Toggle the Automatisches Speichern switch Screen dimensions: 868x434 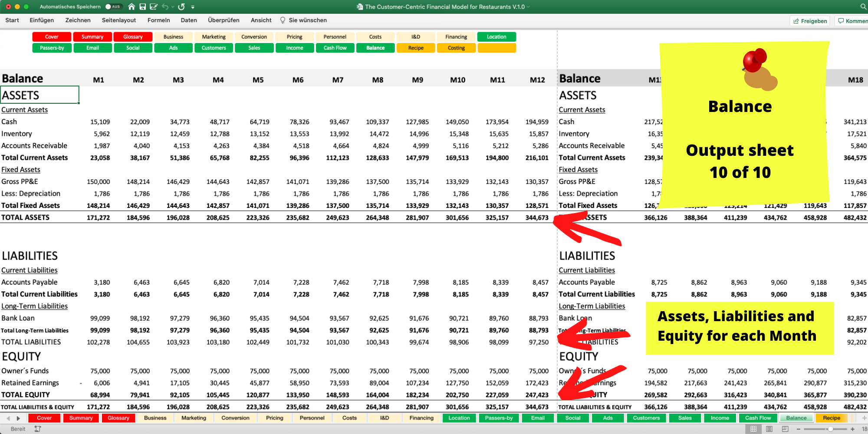pyautogui.click(x=114, y=7)
